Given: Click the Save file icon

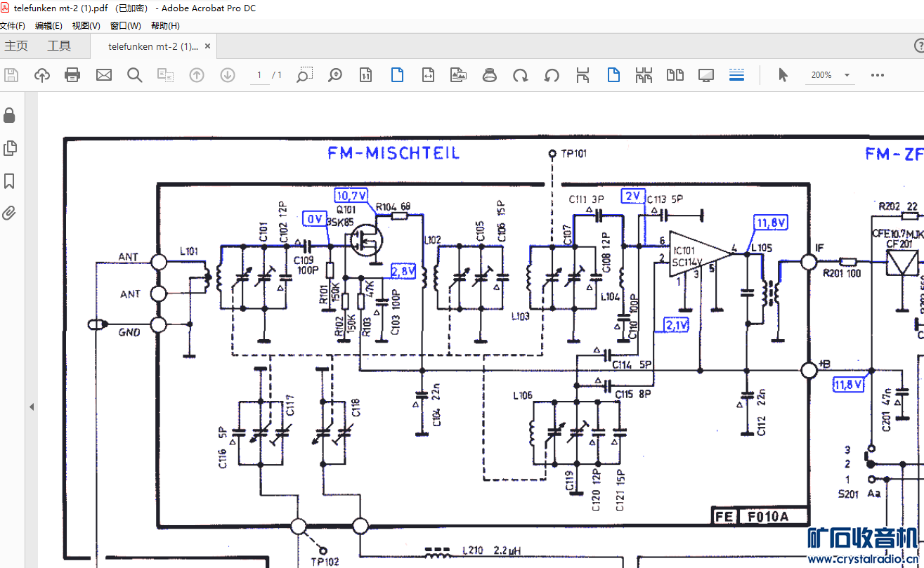Looking at the screenshot, I should [x=11, y=75].
